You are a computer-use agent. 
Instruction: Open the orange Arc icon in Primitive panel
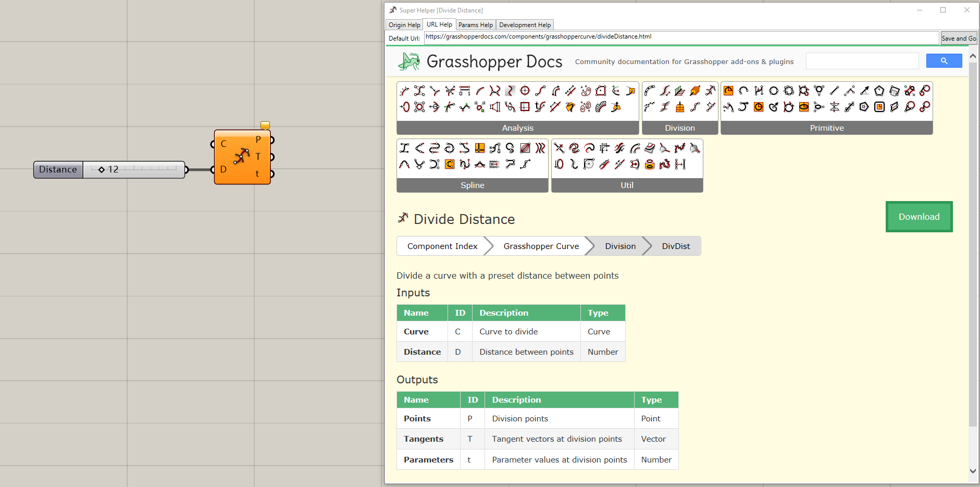[728, 91]
